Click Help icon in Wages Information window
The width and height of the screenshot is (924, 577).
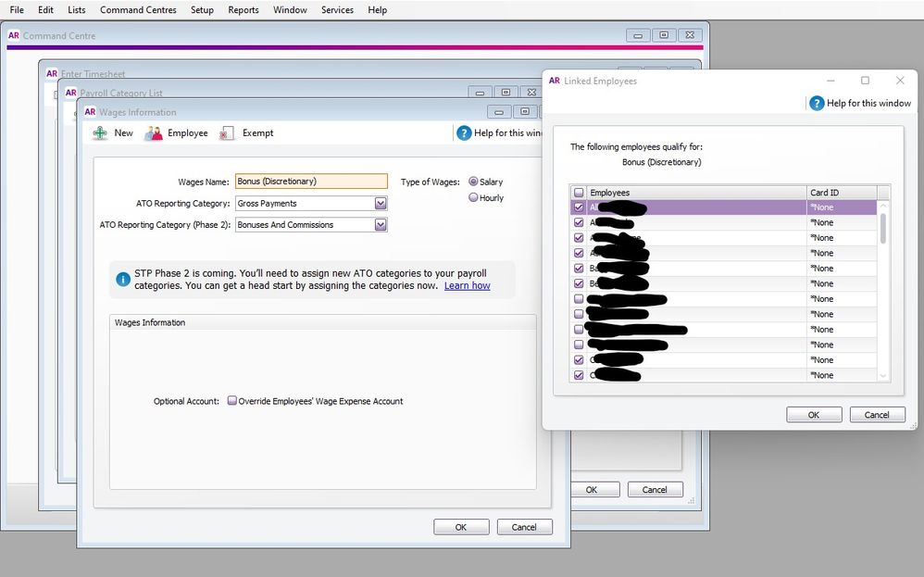pos(465,133)
